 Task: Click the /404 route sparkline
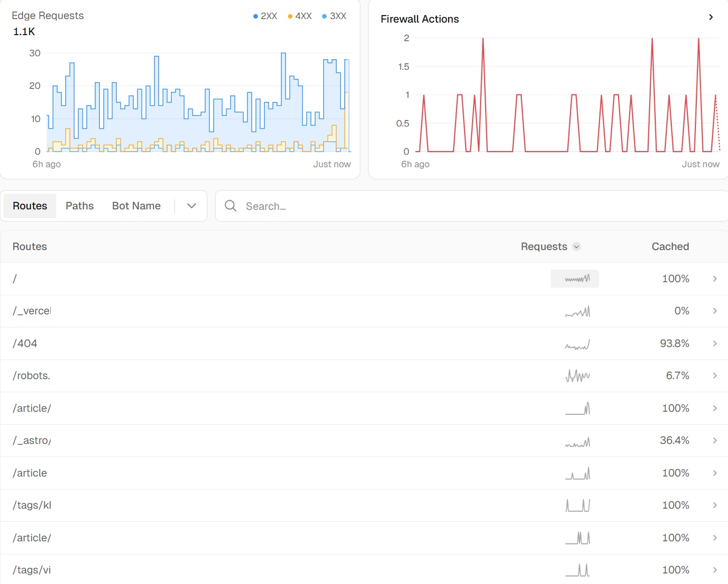click(x=577, y=344)
